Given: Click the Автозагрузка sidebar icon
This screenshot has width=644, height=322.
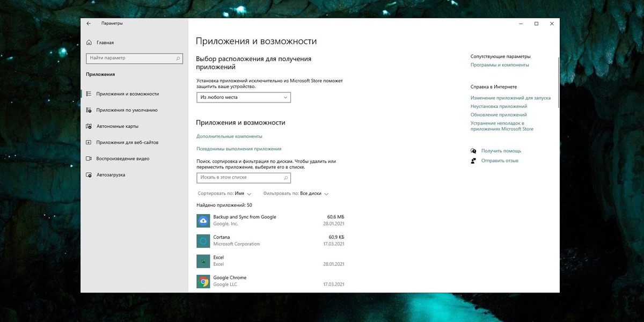Looking at the screenshot, I should click(89, 175).
